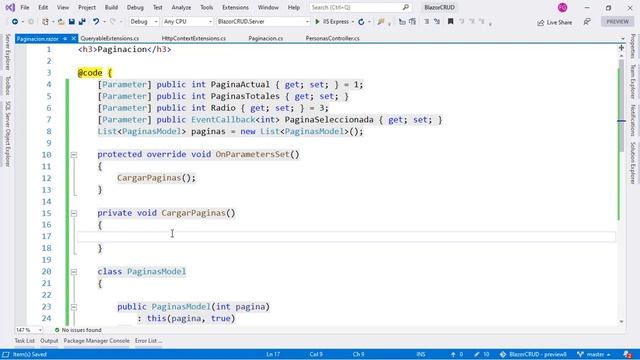
Task: Open the Package Manager Console tab
Action: coord(96,341)
